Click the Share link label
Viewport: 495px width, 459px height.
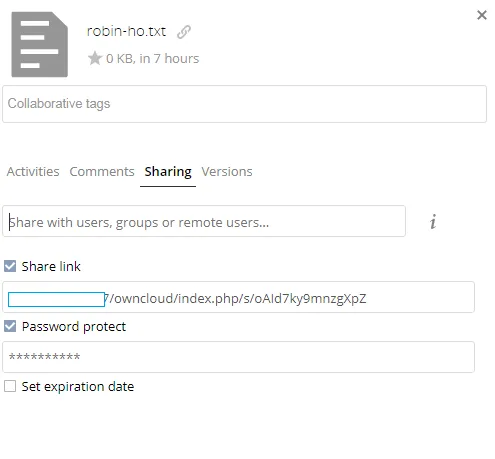51,266
